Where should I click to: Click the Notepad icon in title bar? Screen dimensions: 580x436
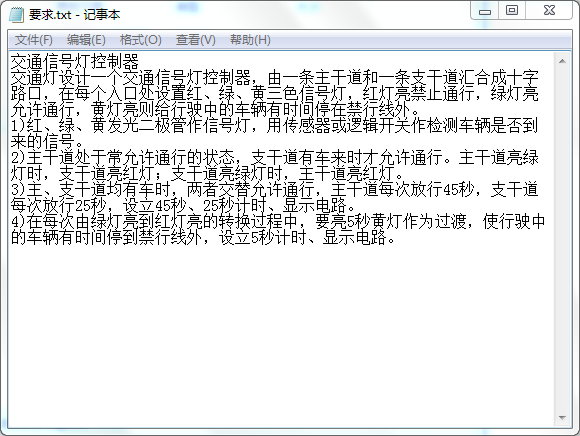[16, 15]
